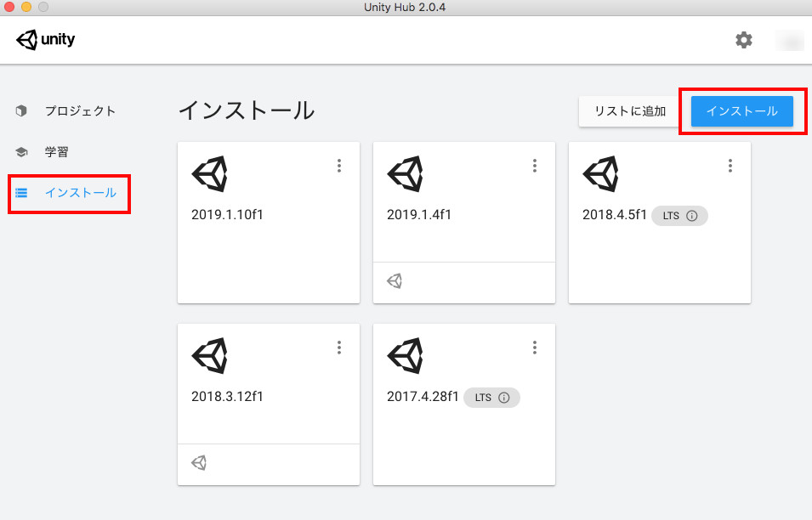Minimize the Unity Hub window
This screenshot has height=520, width=812.
(26, 7)
